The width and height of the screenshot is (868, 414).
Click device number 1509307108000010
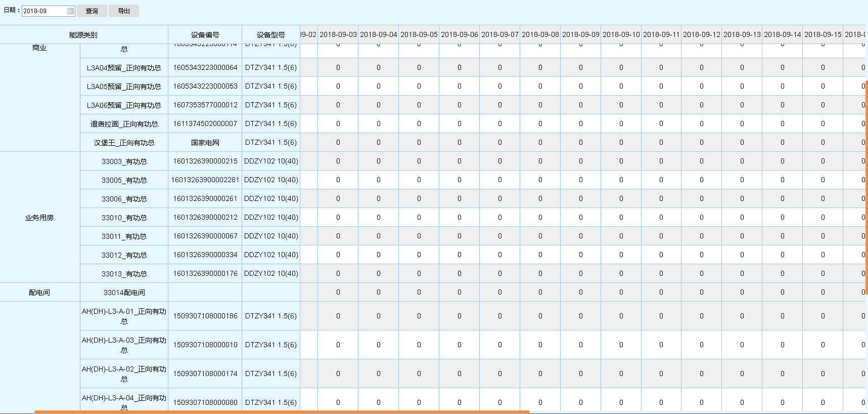click(205, 345)
